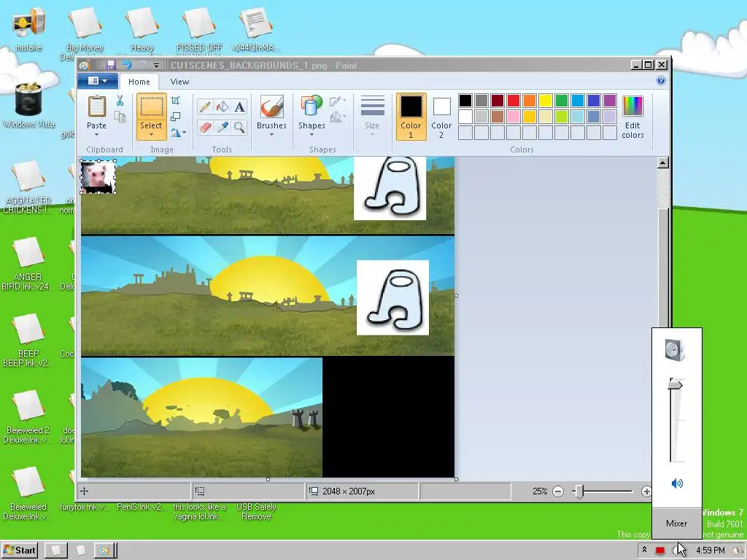Image resolution: width=747 pixels, height=560 pixels.
Task: Click the Mixer link
Action: coord(676,524)
